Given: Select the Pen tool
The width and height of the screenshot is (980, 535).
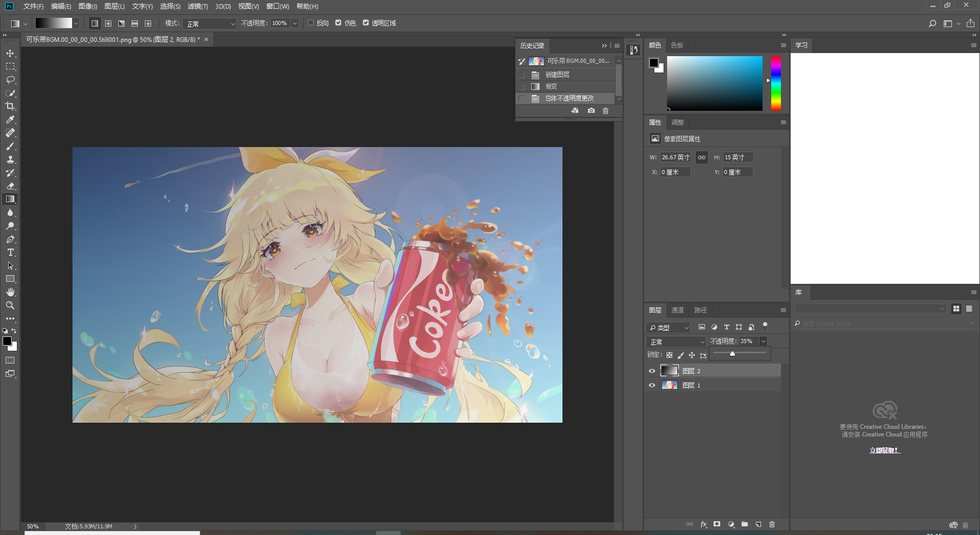Looking at the screenshot, I should coord(10,239).
